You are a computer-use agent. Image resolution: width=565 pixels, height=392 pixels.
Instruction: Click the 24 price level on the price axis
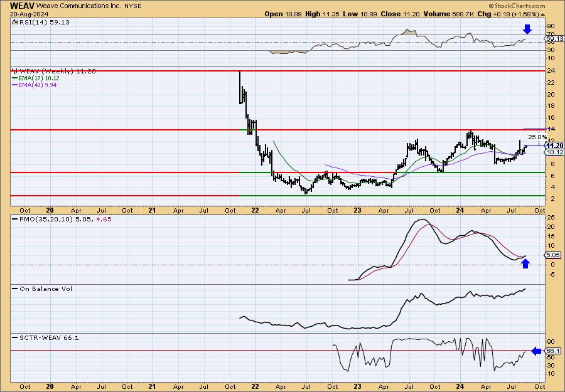pyautogui.click(x=551, y=71)
